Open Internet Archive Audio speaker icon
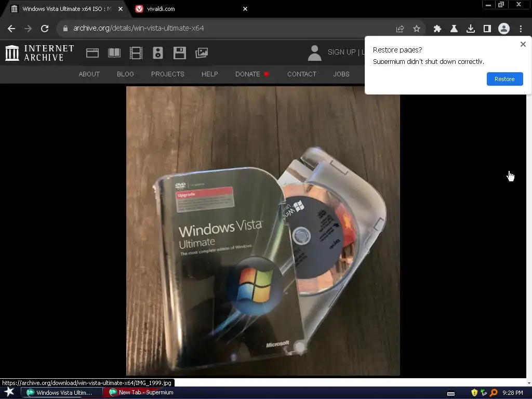 158,53
